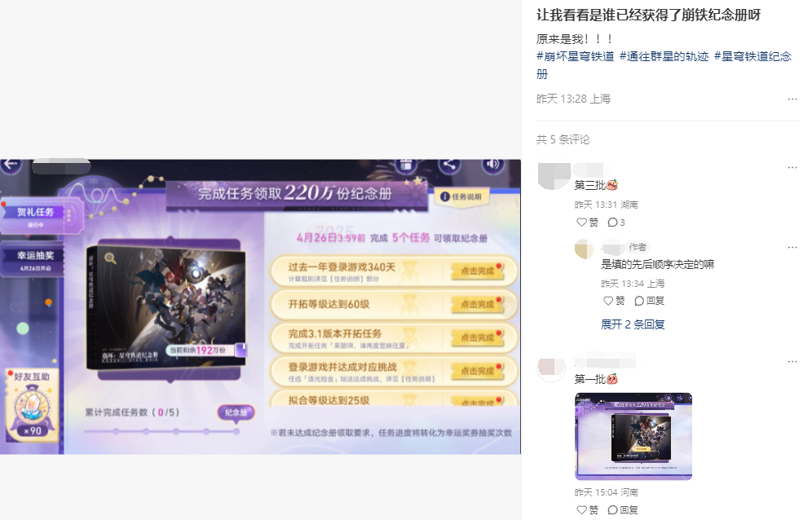Click the comment text 第三批

click(x=589, y=185)
